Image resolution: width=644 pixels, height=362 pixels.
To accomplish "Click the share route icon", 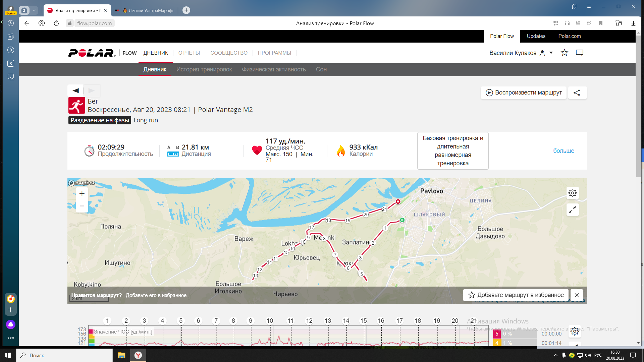I will pyautogui.click(x=577, y=93).
